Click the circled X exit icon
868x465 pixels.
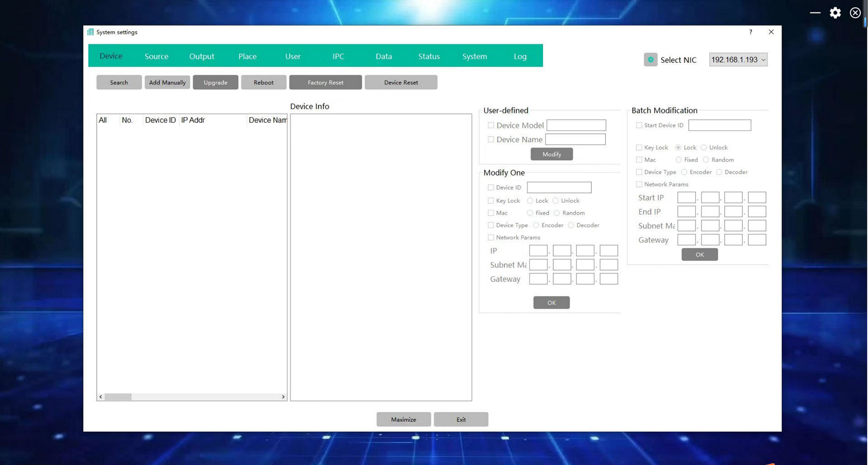point(855,13)
